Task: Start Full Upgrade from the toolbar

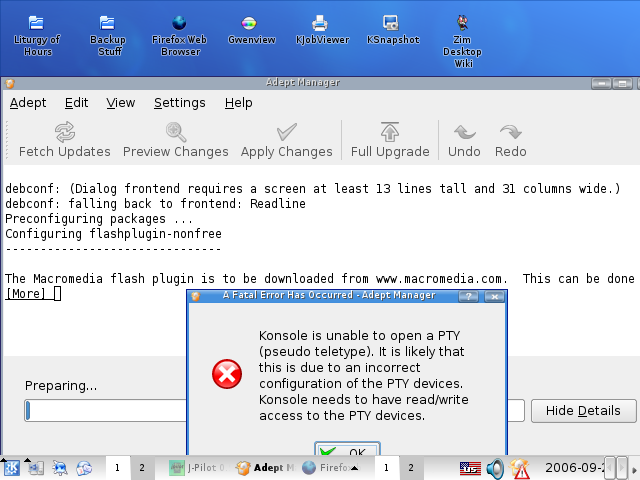Action: (x=390, y=140)
